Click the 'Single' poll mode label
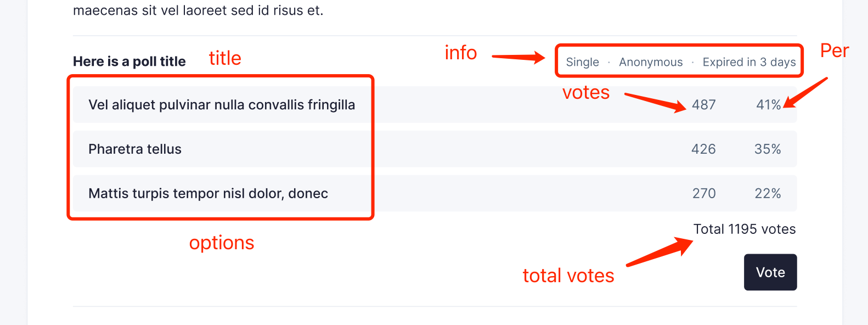 pyautogui.click(x=582, y=62)
